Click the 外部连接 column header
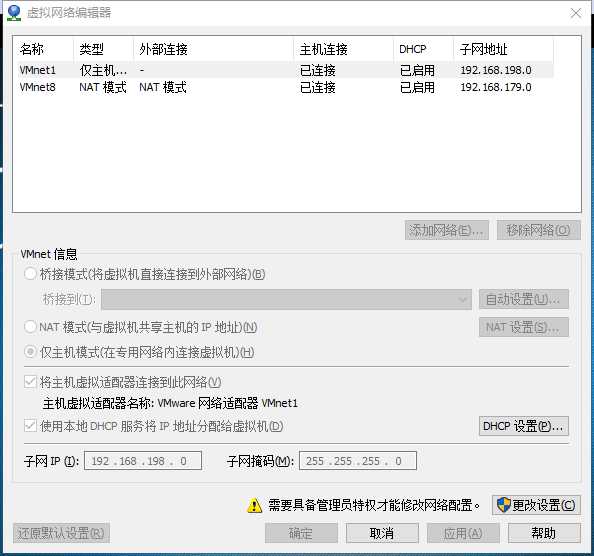594x556 pixels. coord(213,49)
